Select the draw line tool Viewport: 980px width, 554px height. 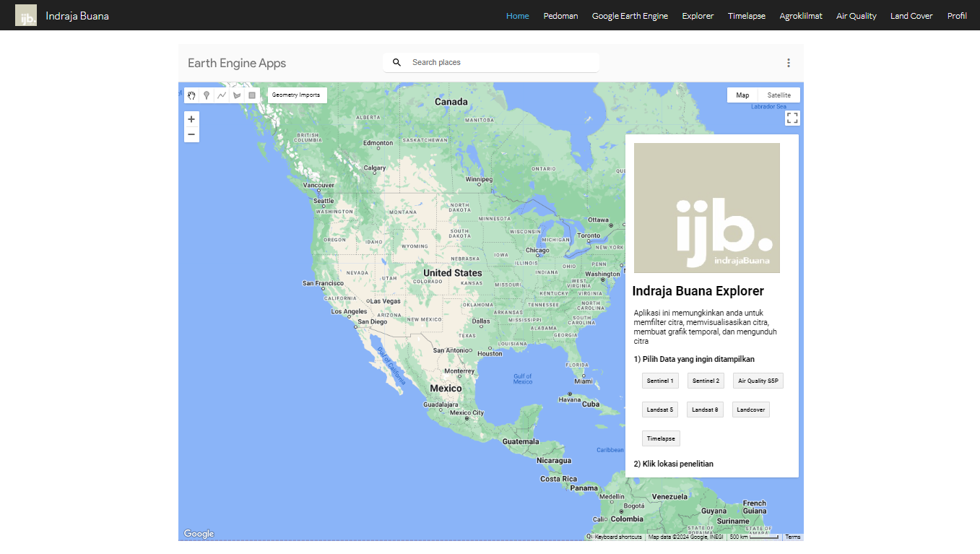222,95
